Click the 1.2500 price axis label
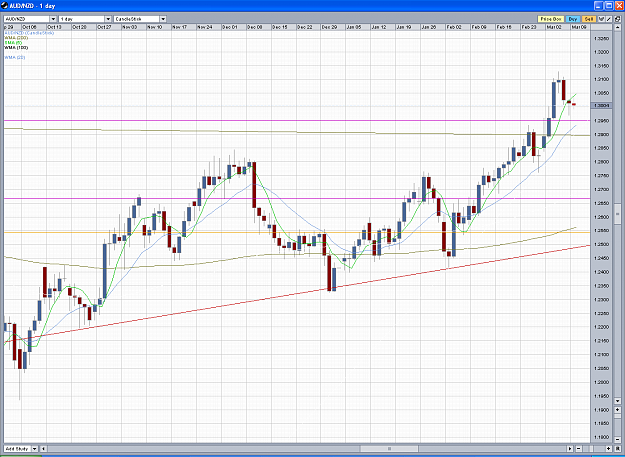Viewport: 625px width, 457px height. (601, 244)
